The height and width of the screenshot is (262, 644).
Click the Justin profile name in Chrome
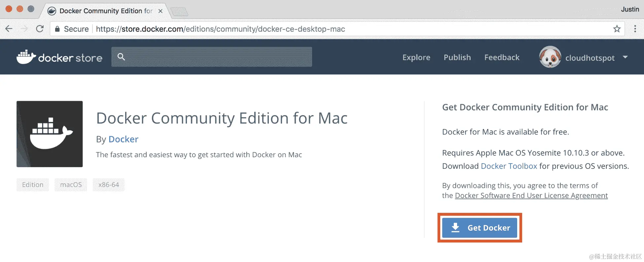click(x=630, y=9)
